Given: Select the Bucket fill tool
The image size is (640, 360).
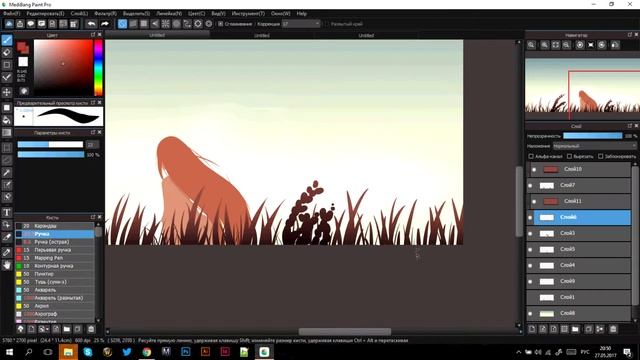Looking at the screenshot, I should tap(7, 120).
